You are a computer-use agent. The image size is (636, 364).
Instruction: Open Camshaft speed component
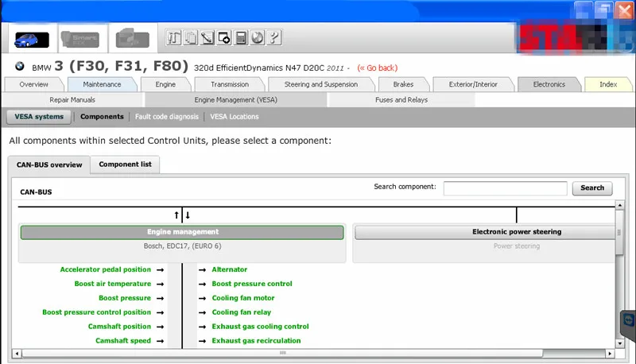point(123,340)
